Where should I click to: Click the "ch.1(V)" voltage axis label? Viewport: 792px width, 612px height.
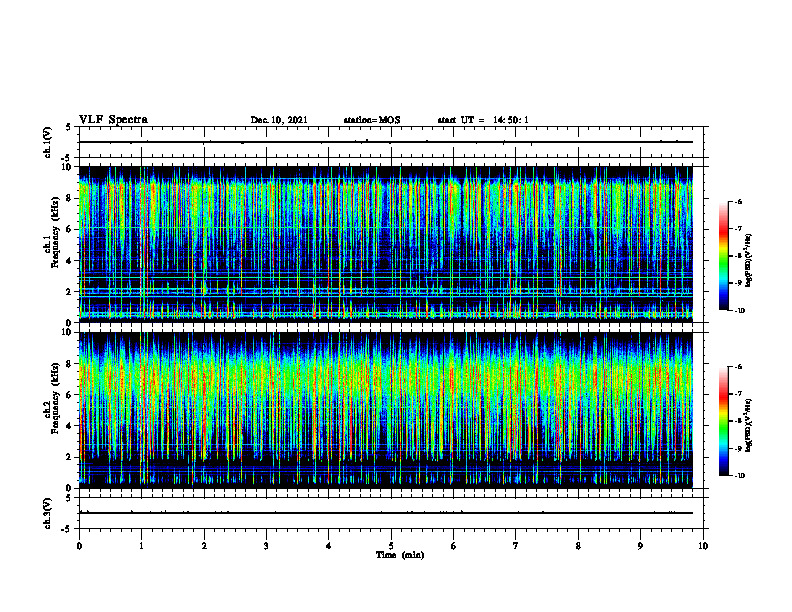[x=47, y=142]
